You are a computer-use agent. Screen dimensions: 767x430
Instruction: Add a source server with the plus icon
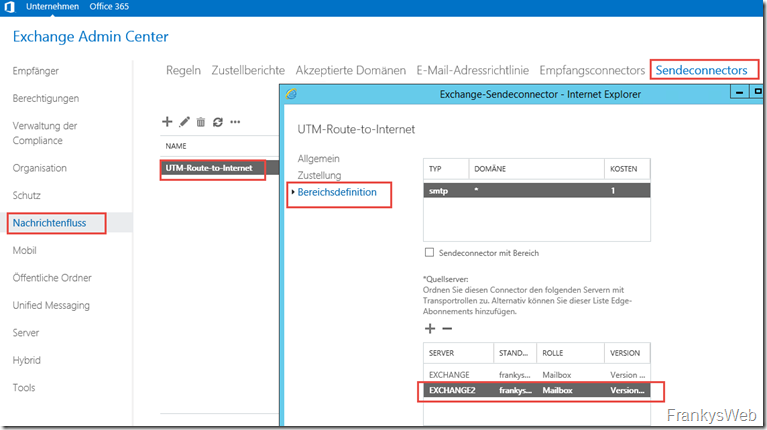[430, 328]
